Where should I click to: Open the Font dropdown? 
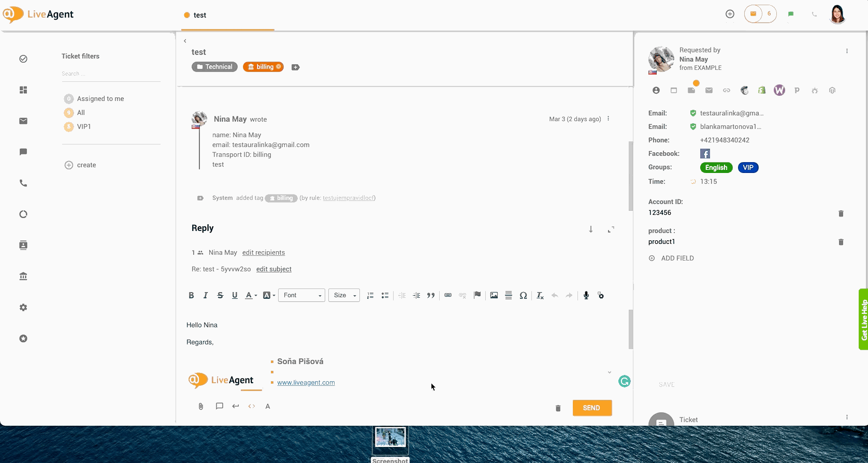click(301, 295)
